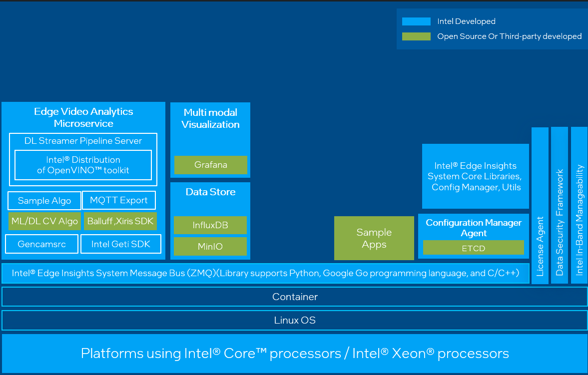
Task: Select the InfluxDB block
Action: coord(210,225)
